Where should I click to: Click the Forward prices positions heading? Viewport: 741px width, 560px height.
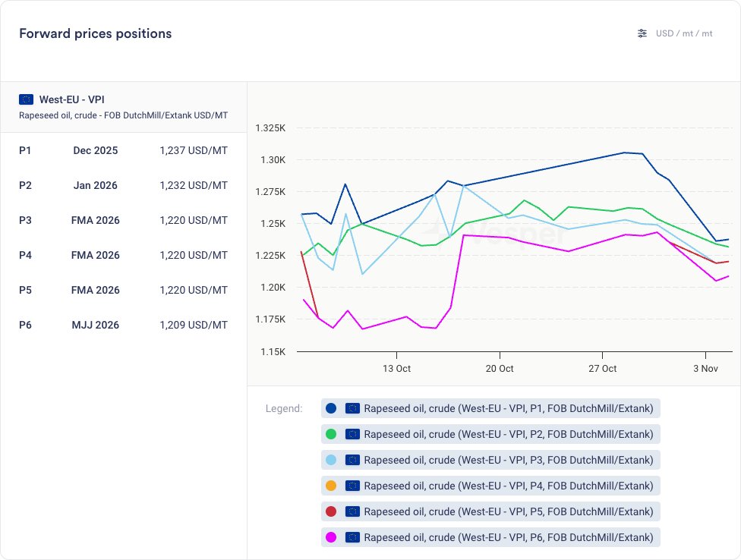point(96,33)
